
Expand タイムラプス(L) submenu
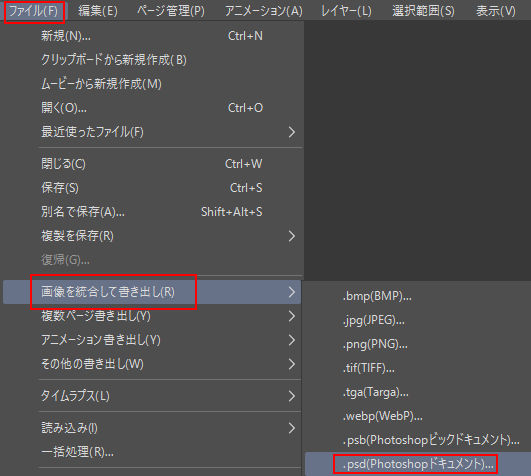tap(152, 396)
